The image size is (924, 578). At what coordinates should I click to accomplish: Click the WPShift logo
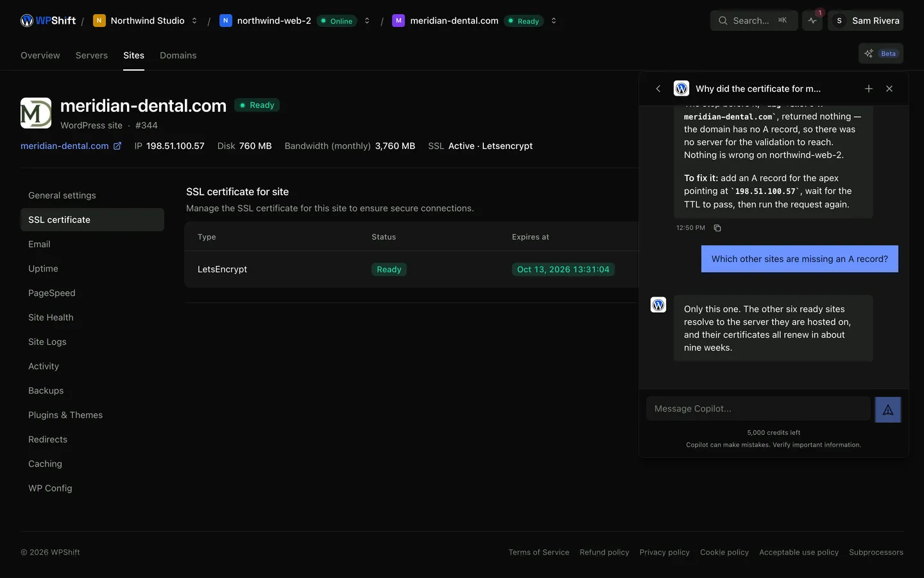(x=48, y=21)
